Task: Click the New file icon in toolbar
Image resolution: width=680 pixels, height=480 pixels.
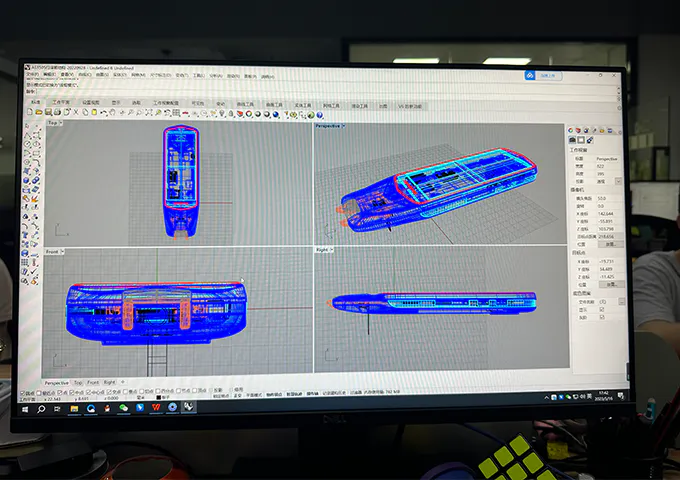Action: 32,114
